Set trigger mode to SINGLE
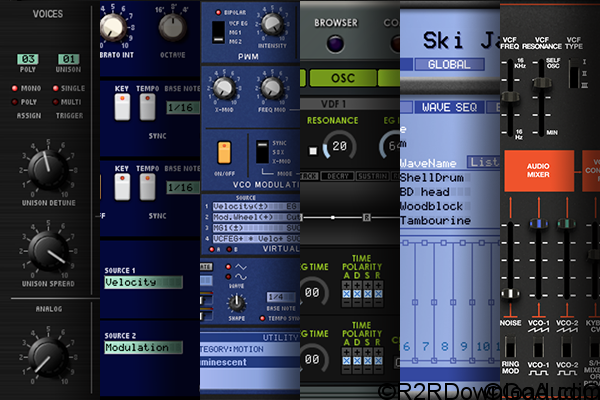The image size is (600, 400). pyautogui.click(x=55, y=88)
